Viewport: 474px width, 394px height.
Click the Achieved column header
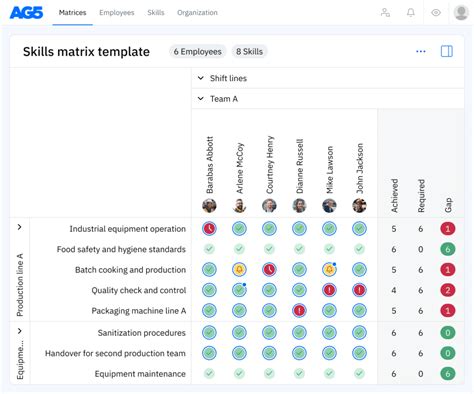394,196
